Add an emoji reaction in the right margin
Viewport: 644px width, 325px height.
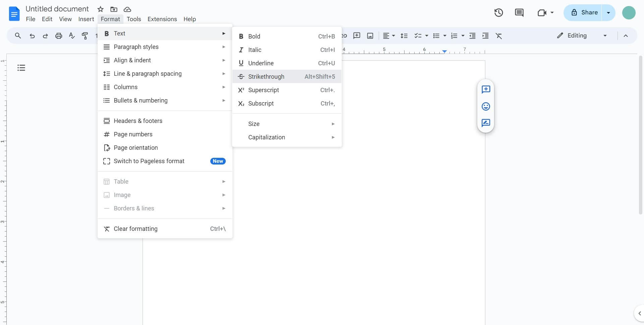click(486, 106)
